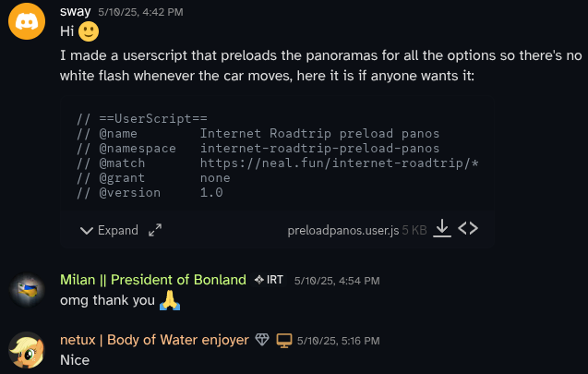Click the praying hands emoji
Screen dimensions: 588x374
(x=168, y=300)
